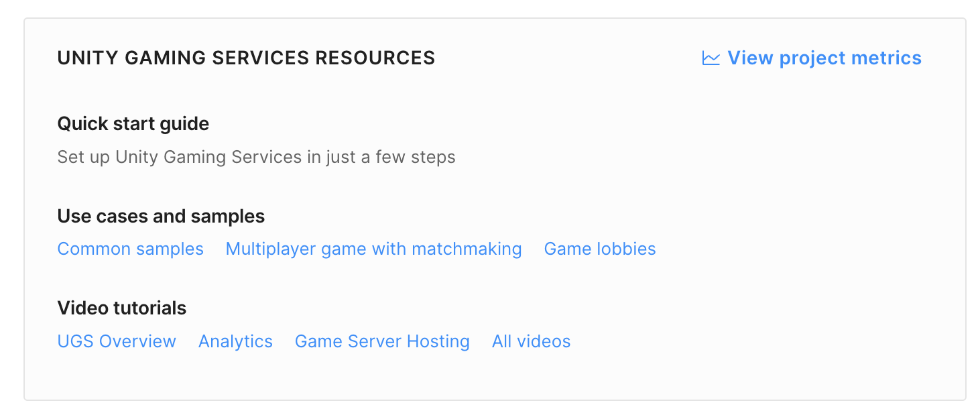Open Multiplayer game with matchmaking sample
Image resolution: width=980 pixels, height=413 pixels.
(373, 249)
